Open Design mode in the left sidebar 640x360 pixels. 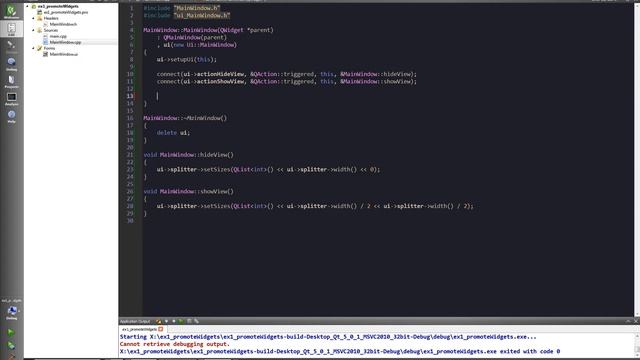coord(11,47)
